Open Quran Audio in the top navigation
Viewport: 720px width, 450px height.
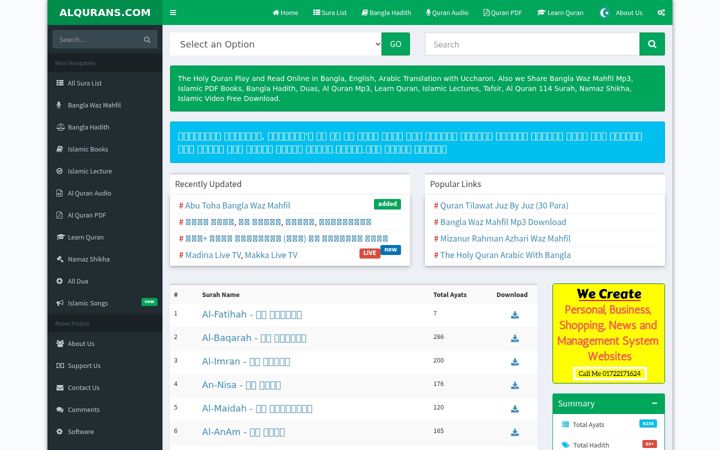(x=447, y=12)
